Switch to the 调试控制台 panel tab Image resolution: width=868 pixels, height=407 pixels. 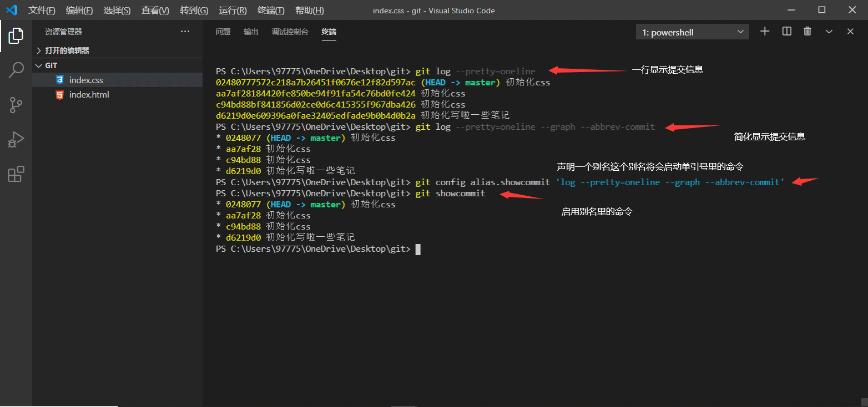click(290, 32)
